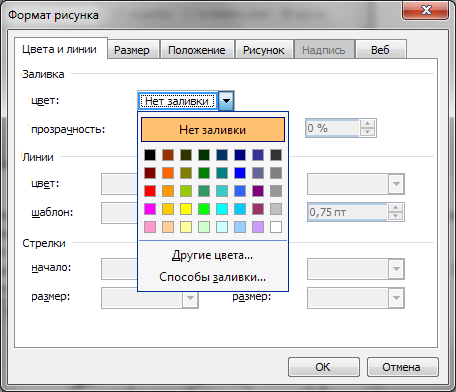Go to the Веб tab

380,50
